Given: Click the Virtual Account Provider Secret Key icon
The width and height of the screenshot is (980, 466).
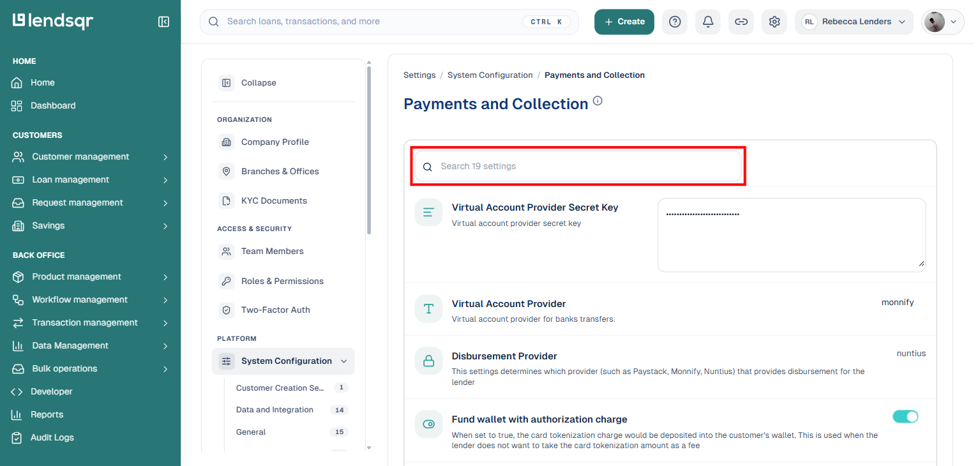Looking at the screenshot, I should point(428,212).
